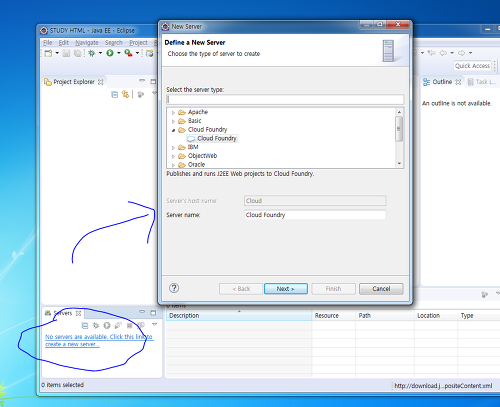
Task: Minimize the Servers panel
Action: (142, 312)
